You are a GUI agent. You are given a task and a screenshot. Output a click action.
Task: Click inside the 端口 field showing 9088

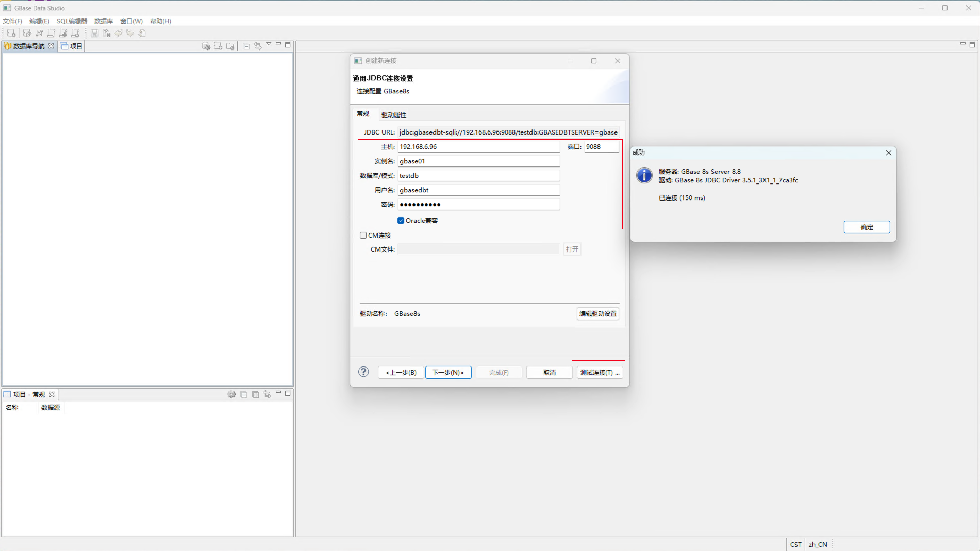coord(601,146)
